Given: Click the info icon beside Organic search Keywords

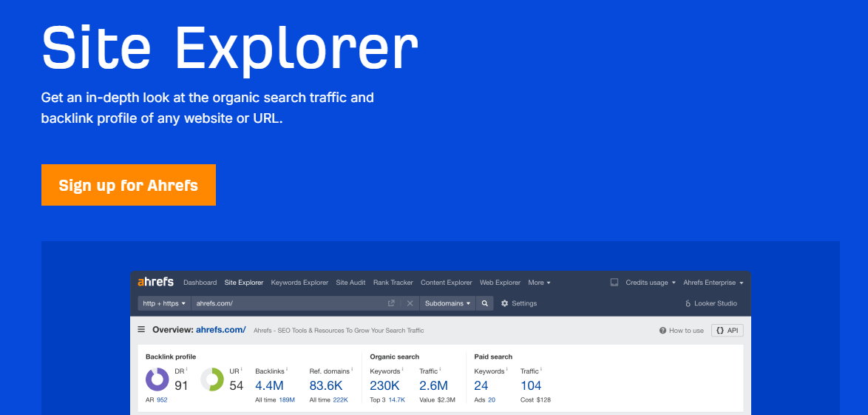Looking at the screenshot, I should pyautogui.click(x=402, y=368).
